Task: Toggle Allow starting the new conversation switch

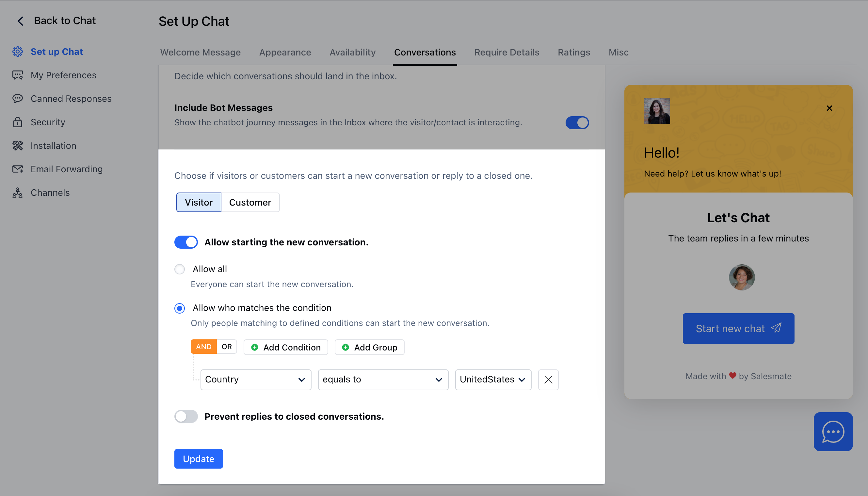Action: pyautogui.click(x=186, y=242)
